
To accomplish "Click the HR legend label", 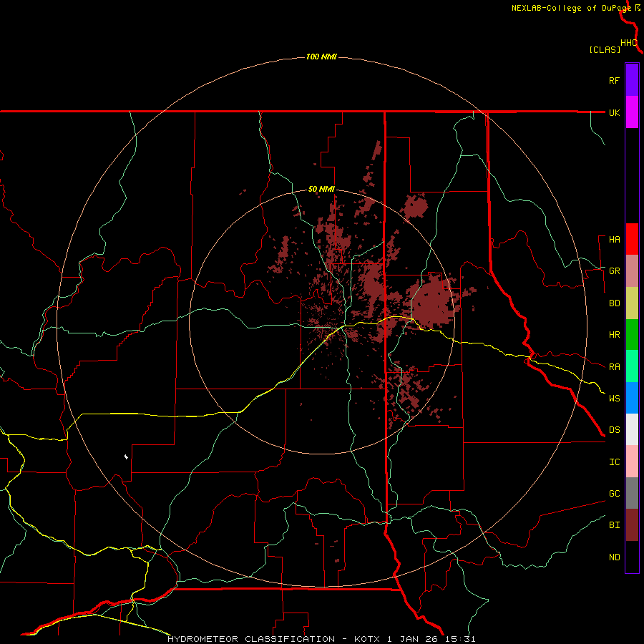I will [614, 335].
